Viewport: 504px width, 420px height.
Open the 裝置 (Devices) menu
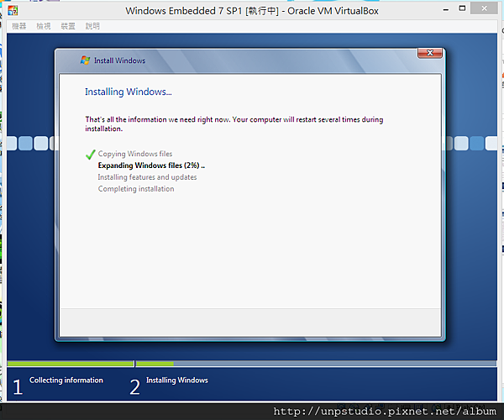[x=68, y=26]
